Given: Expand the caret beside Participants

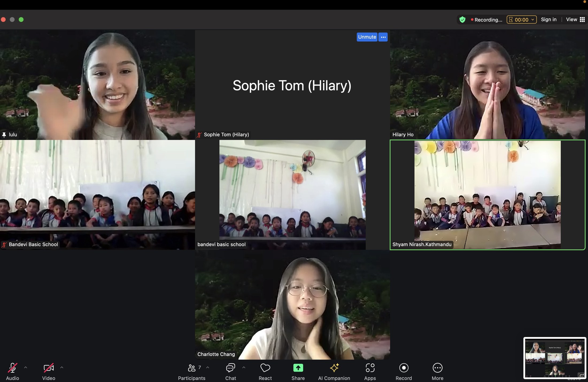Looking at the screenshot, I should pos(208,368).
